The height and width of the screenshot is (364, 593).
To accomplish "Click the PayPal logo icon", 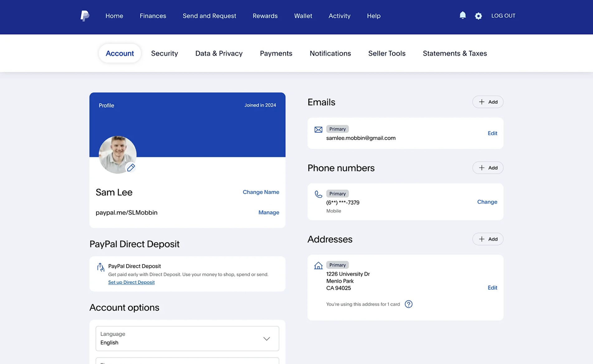I will point(85,16).
